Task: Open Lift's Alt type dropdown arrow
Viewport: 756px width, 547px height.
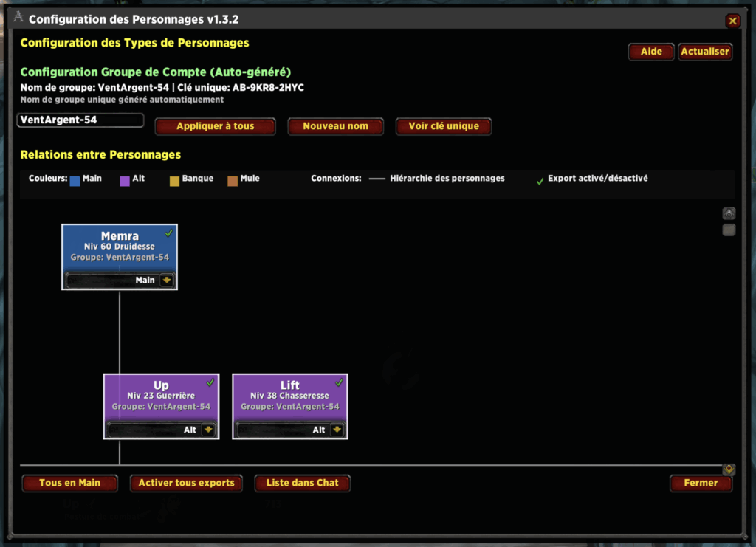Action: point(337,429)
